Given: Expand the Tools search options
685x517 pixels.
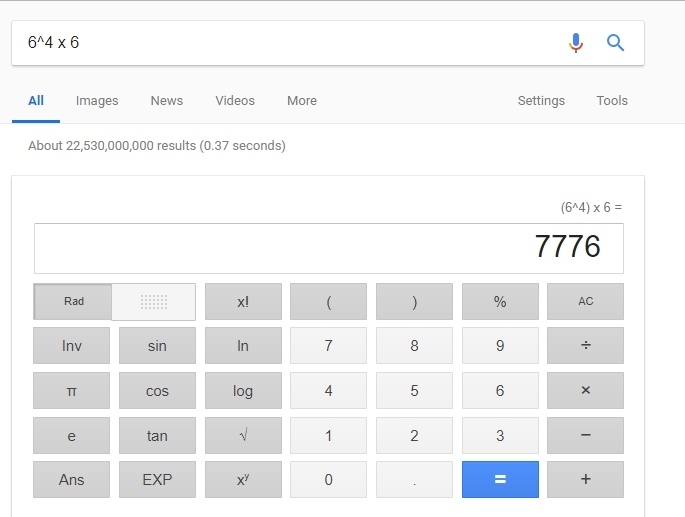Looking at the screenshot, I should 612,101.
